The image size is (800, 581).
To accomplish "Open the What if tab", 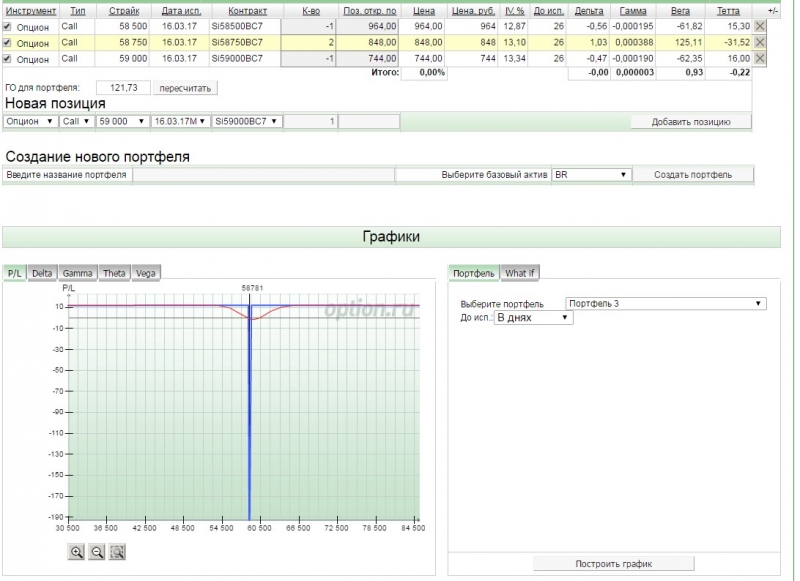I will tap(520, 272).
